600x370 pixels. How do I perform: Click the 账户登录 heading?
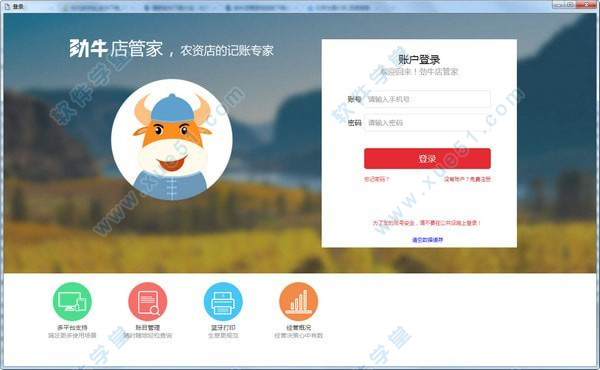419,59
